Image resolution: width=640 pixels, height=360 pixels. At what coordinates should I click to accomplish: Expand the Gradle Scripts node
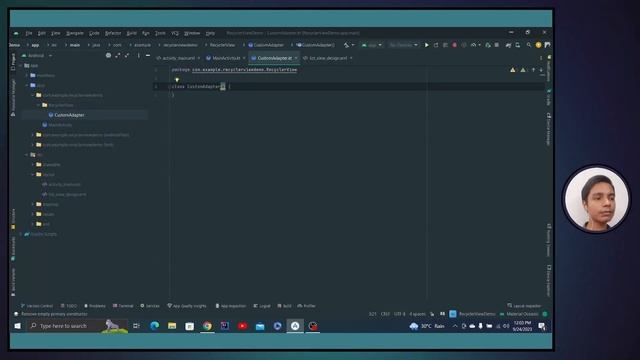click(21, 234)
